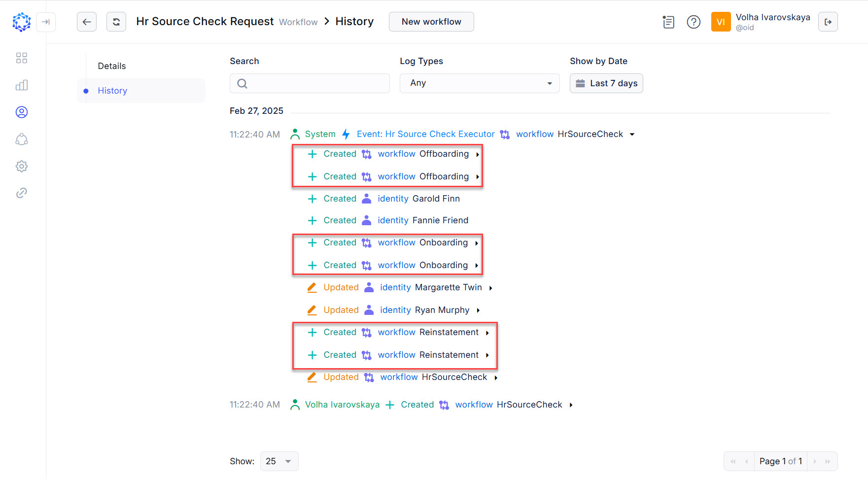
Task: Open the Show 25 page-size dropdown
Action: 279,461
